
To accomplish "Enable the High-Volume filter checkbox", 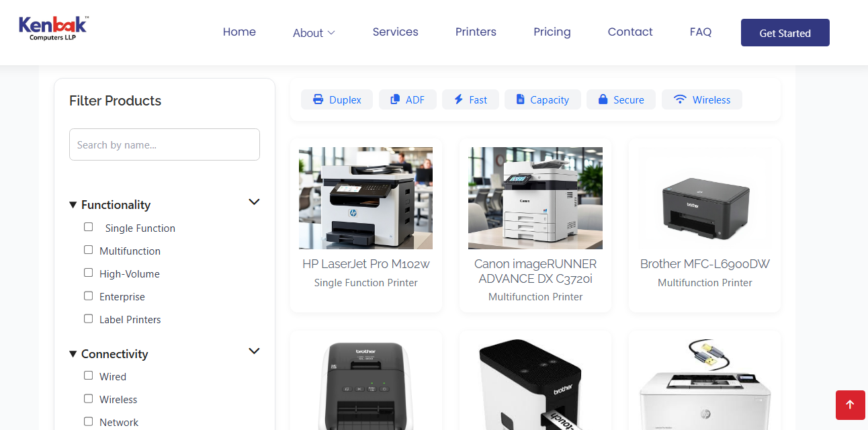I will 88,273.
